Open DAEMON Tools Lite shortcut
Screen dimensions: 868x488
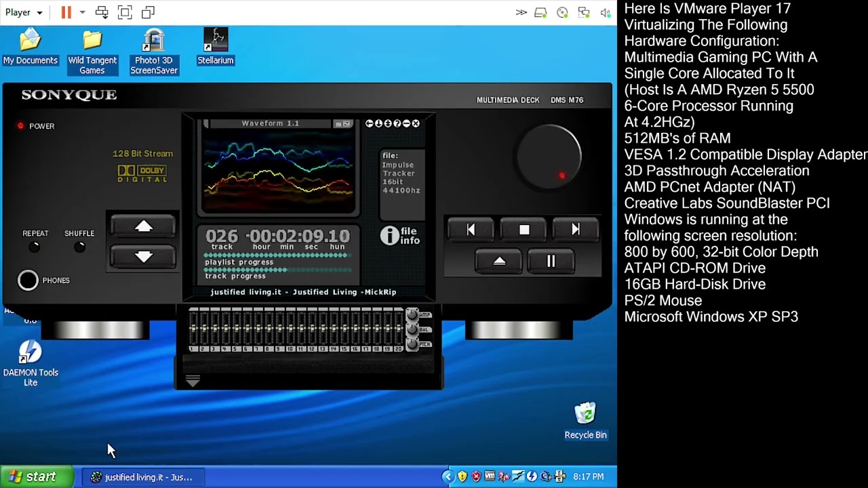[x=31, y=364]
